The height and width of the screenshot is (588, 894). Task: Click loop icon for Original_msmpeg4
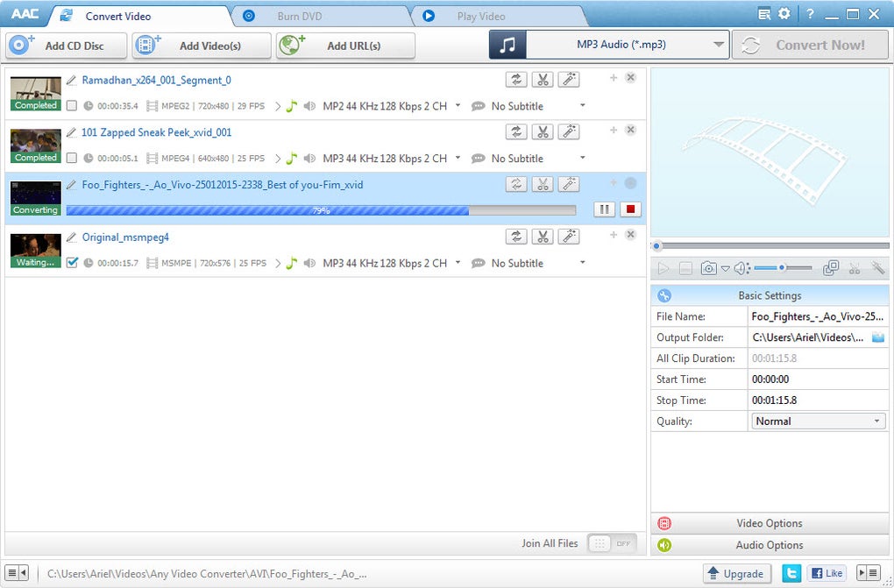[x=516, y=236]
